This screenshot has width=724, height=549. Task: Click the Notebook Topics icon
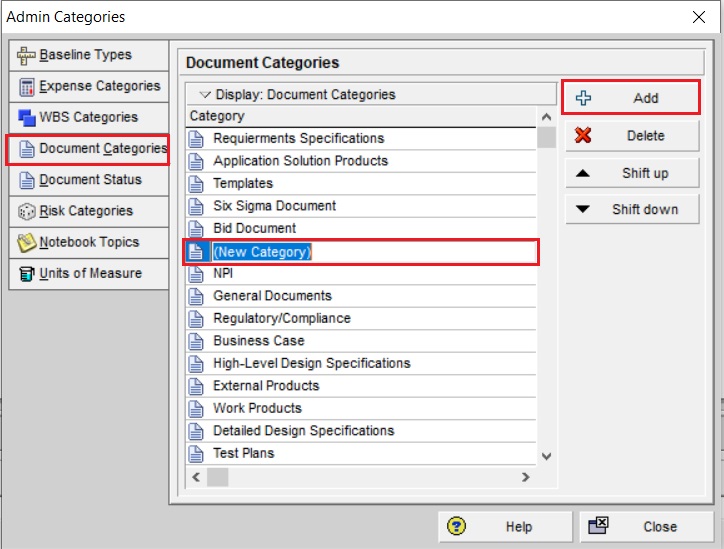(27, 242)
